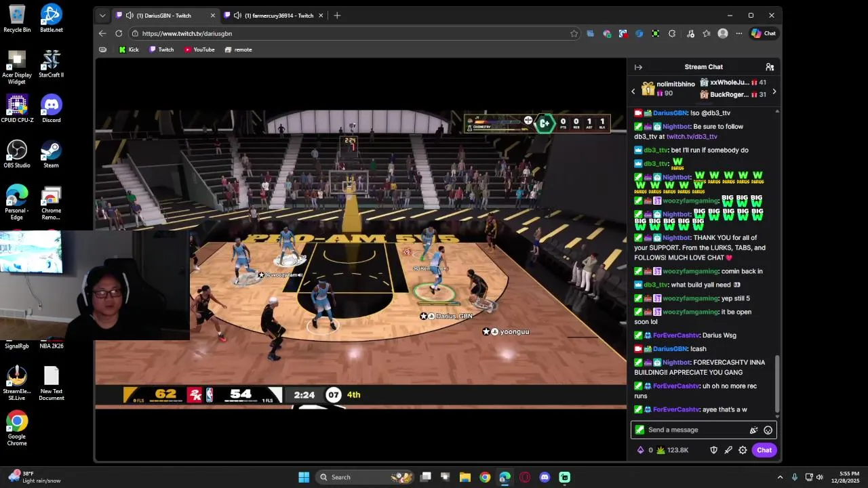Collapse the Stream Chat panel
Viewport: 868px width, 488px height.
click(x=638, y=67)
